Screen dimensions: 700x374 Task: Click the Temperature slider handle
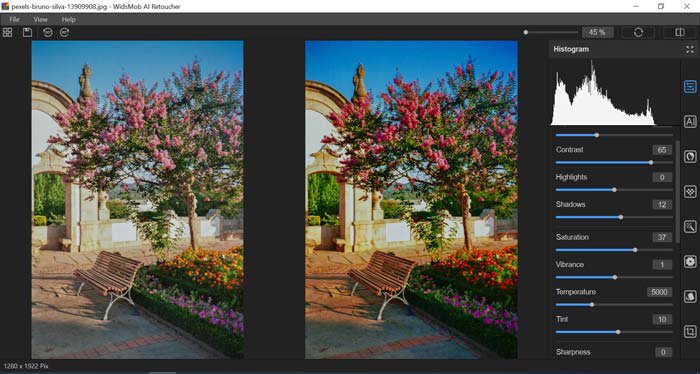592,304
